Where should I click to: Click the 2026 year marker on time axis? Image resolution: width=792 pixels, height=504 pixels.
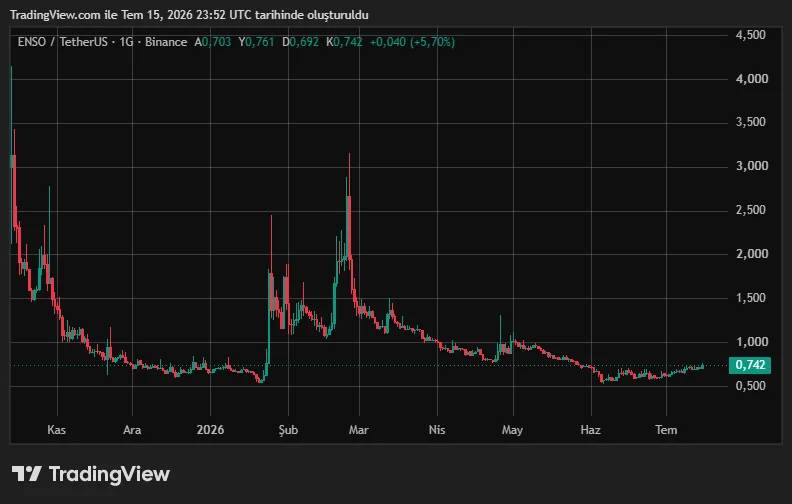[210, 430]
